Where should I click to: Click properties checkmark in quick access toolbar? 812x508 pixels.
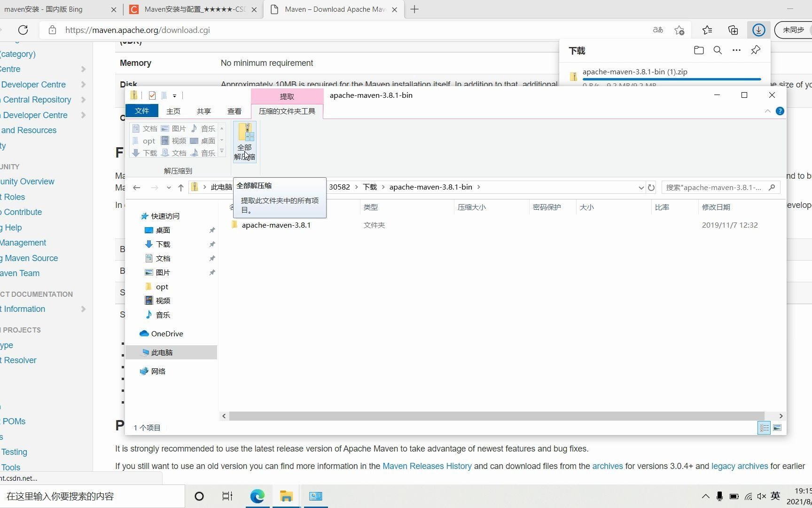pos(152,95)
